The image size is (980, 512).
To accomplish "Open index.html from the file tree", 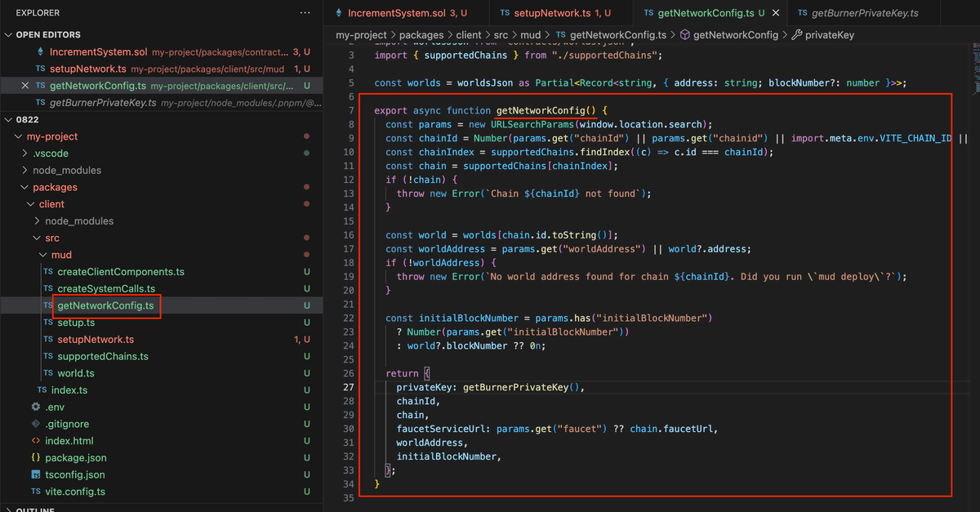I will coord(69,441).
